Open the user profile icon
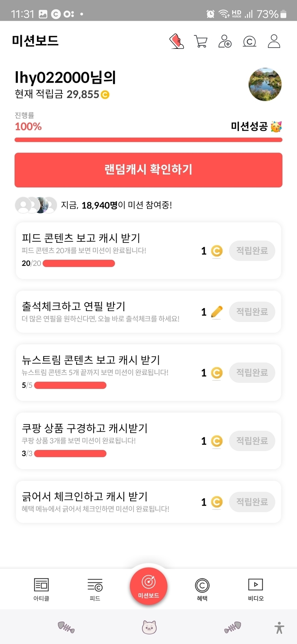 [x=274, y=41]
